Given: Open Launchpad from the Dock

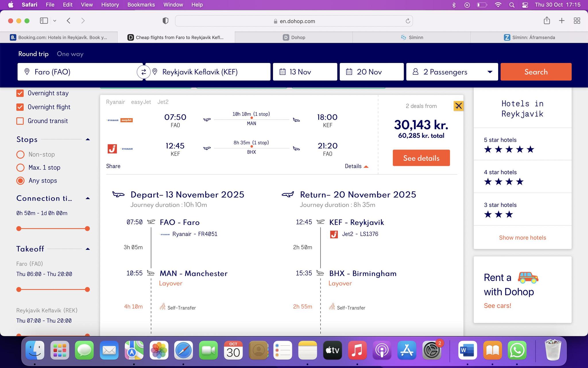Looking at the screenshot, I should pyautogui.click(x=60, y=350).
